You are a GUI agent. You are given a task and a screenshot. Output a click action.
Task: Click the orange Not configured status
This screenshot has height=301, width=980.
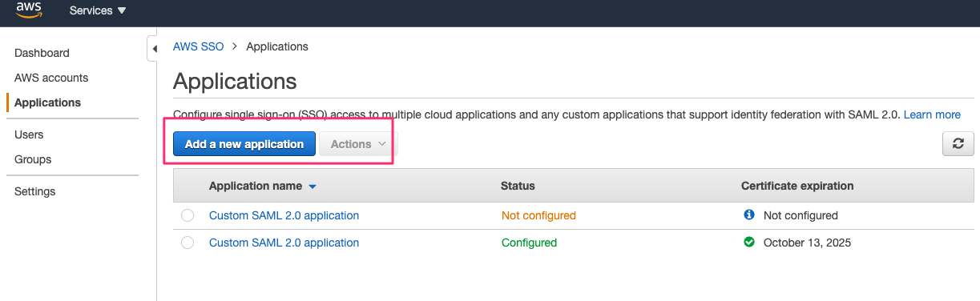point(538,215)
